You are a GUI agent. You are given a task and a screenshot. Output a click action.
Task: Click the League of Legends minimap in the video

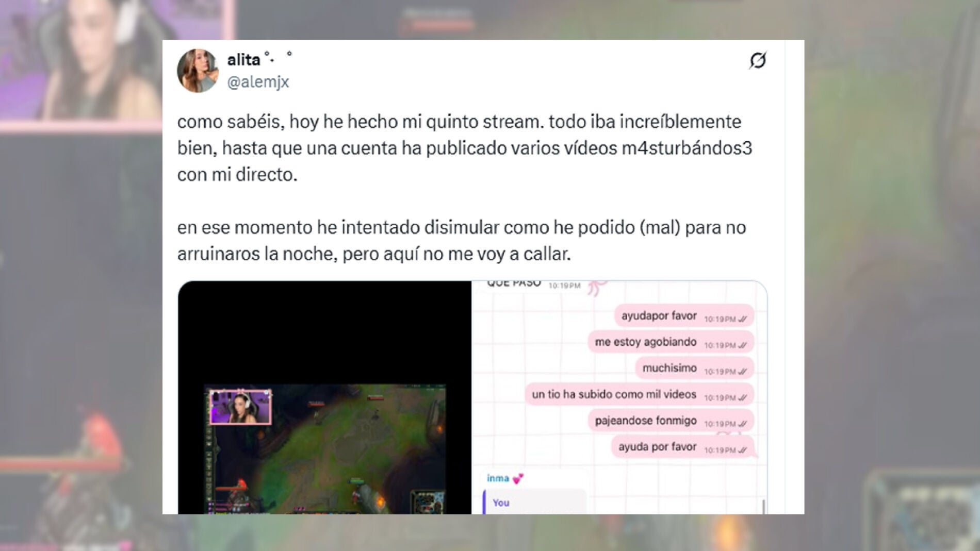pos(427,502)
